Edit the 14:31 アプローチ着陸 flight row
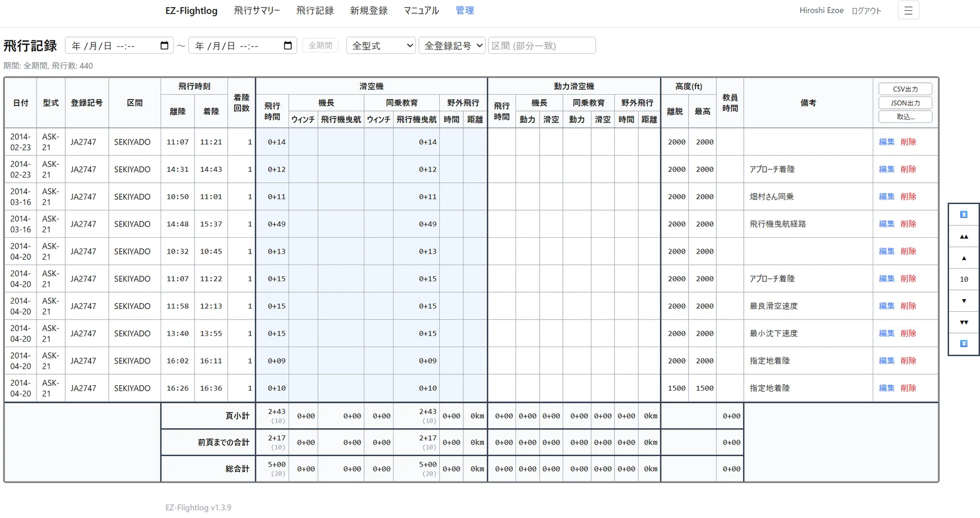The height and width of the screenshot is (518, 980). (886, 169)
